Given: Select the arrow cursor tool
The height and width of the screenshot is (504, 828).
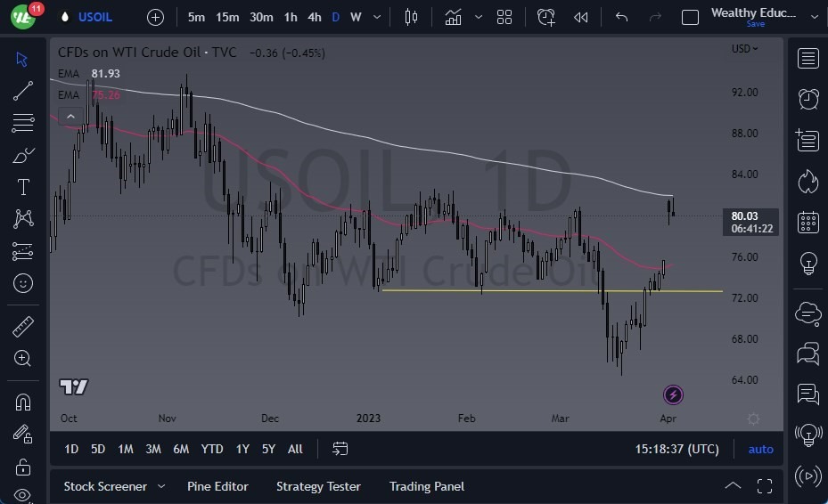Looking at the screenshot, I should (x=22, y=59).
